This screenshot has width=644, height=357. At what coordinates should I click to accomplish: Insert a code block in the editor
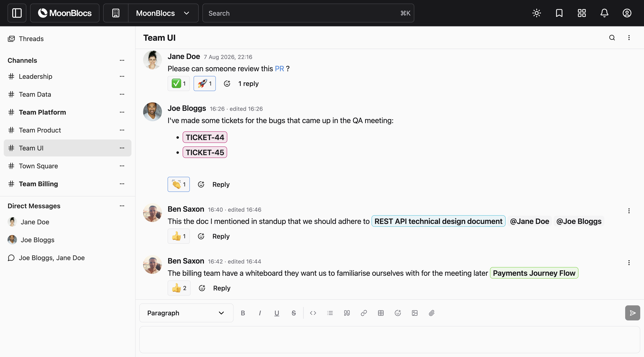(x=313, y=313)
